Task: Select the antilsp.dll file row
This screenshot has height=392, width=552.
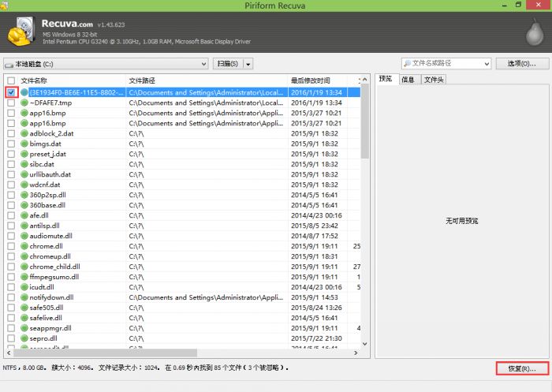Action: point(183,226)
